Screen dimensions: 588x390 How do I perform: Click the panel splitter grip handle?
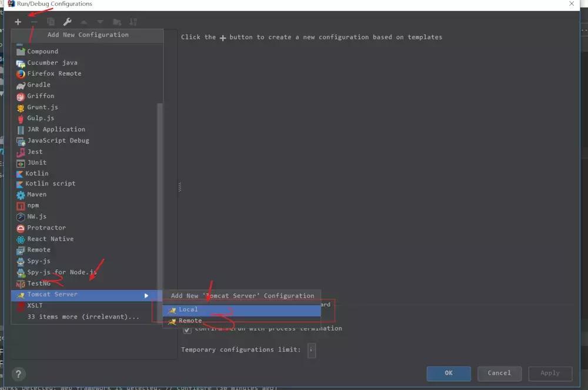point(179,186)
